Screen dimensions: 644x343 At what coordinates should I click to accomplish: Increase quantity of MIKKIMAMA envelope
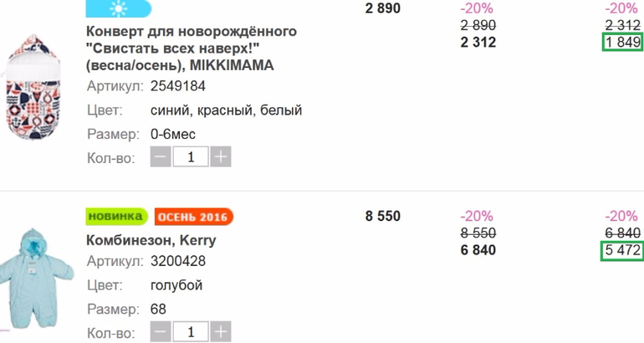point(221,156)
